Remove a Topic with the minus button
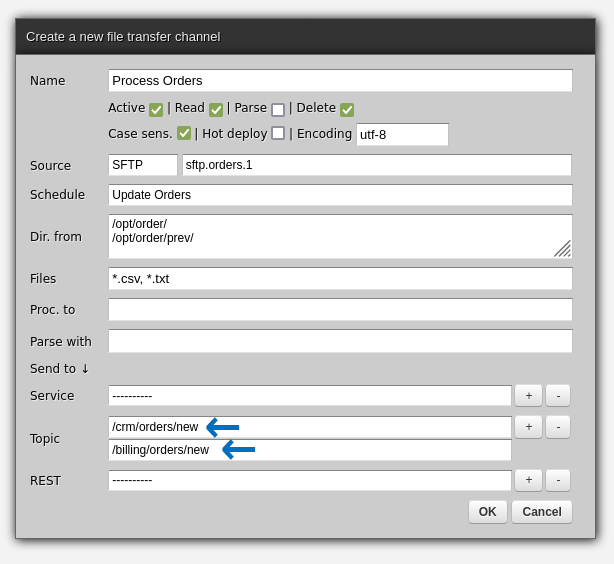 tap(558, 427)
